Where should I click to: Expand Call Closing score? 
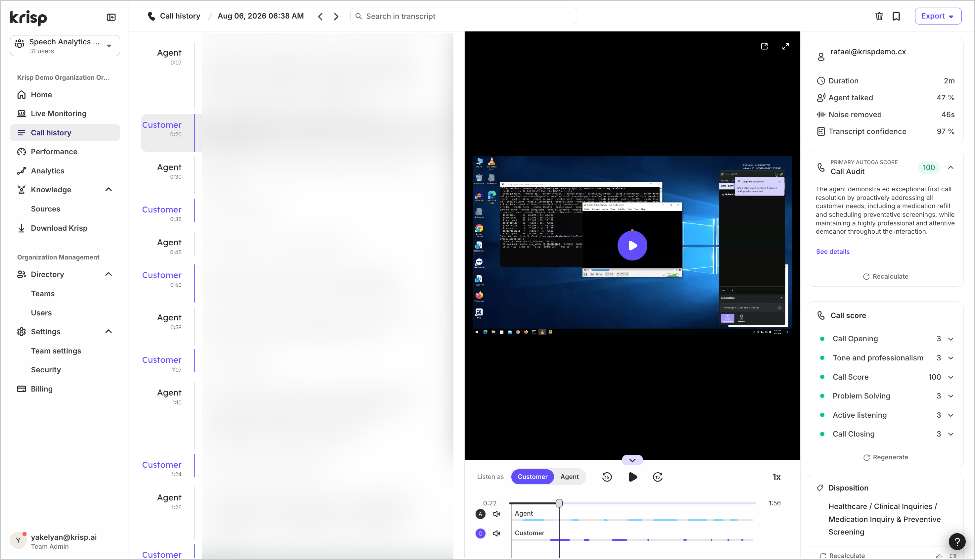(x=951, y=434)
